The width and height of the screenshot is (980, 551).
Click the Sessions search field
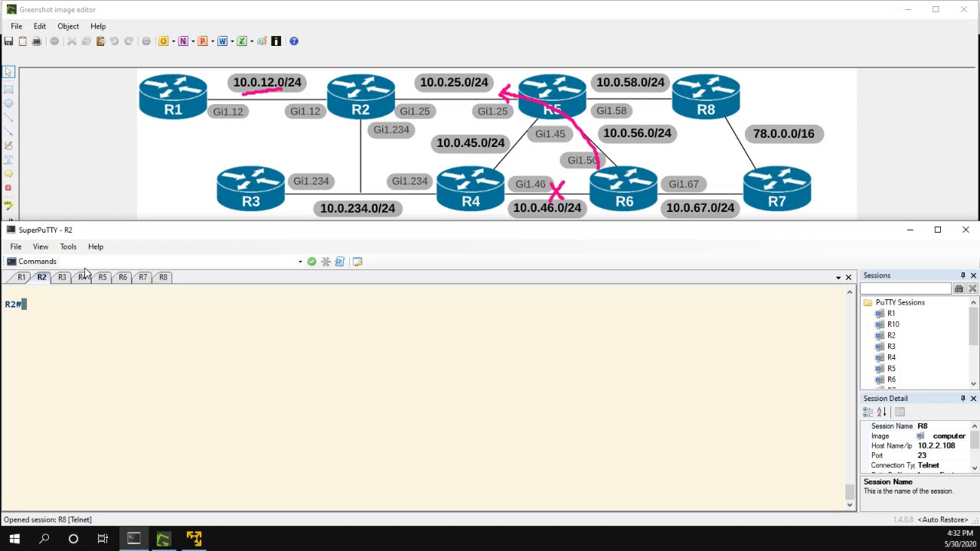click(x=906, y=289)
